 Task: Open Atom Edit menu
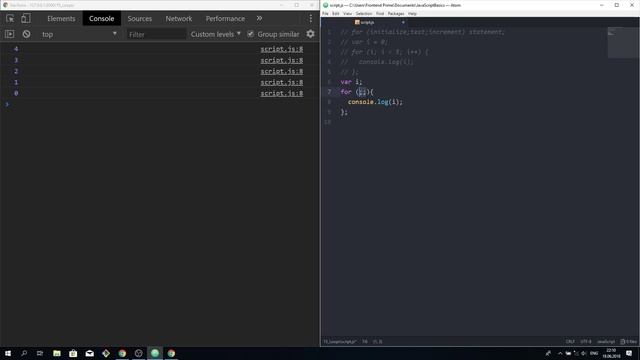[x=336, y=13]
